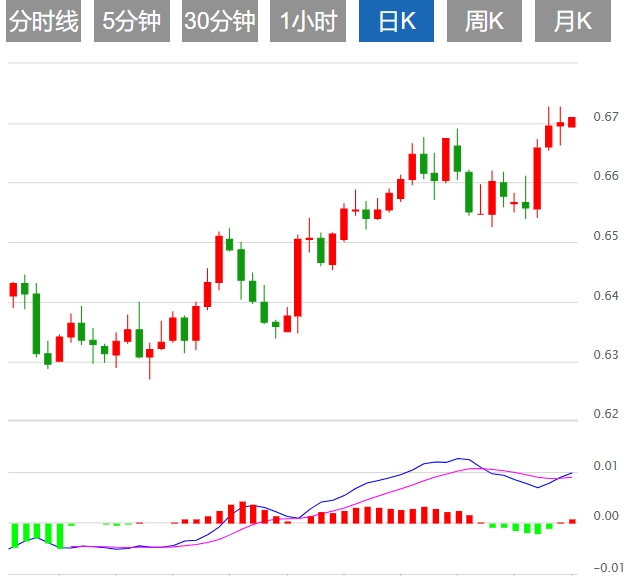Show the 周K weekly chart
The image size is (639, 576).
(484, 21)
